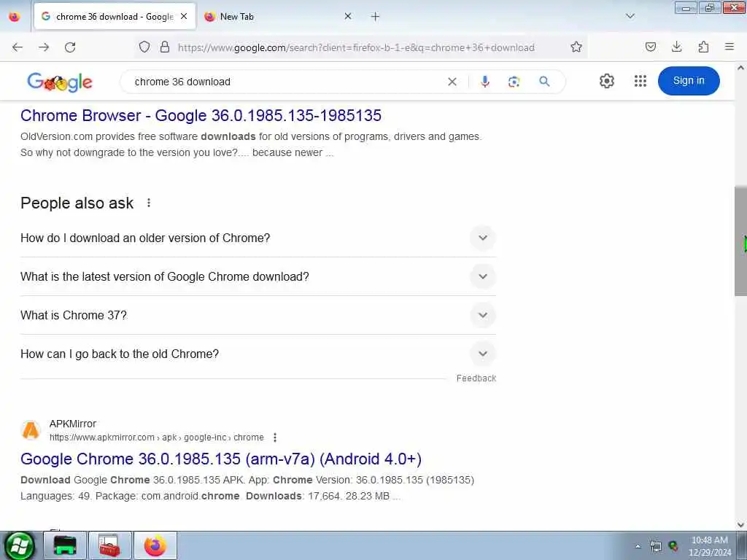Open the tracking protection shield icon
Screen dimensions: 747x560
(x=144, y=47)
